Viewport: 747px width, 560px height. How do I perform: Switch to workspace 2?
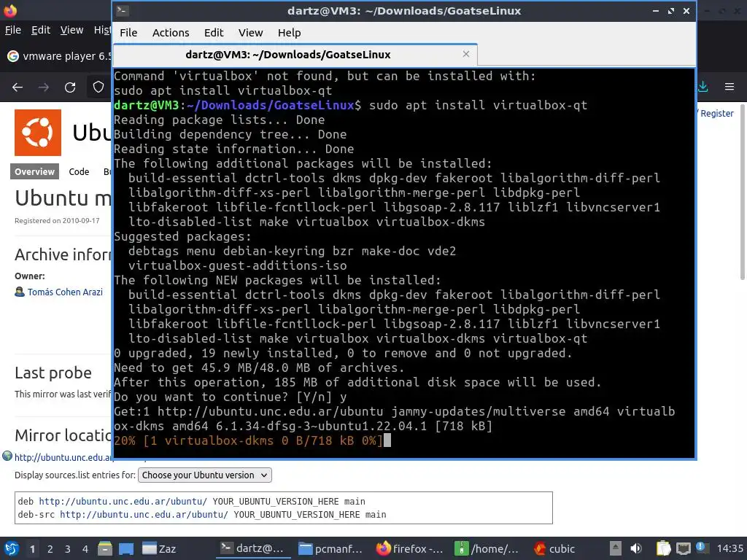[x=50, y=549]
